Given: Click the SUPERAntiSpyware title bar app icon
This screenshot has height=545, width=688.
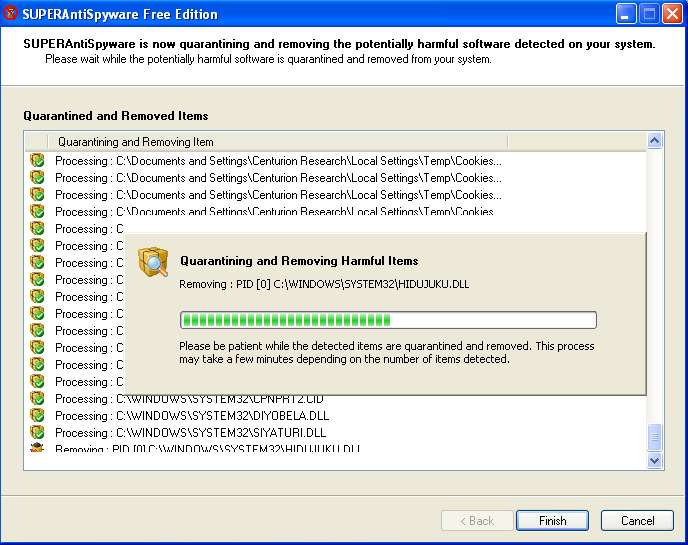Looking at the screenshot, I should click(x=12, y=15).
